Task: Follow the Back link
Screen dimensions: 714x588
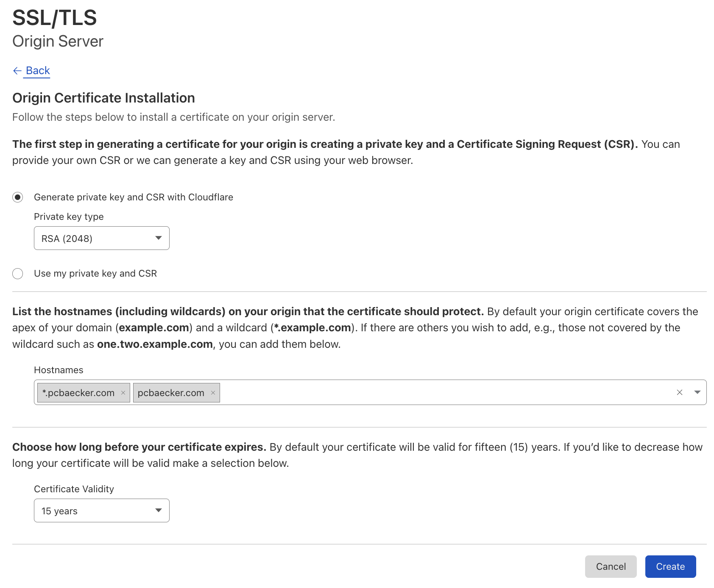Action: [x=38, y=70]
